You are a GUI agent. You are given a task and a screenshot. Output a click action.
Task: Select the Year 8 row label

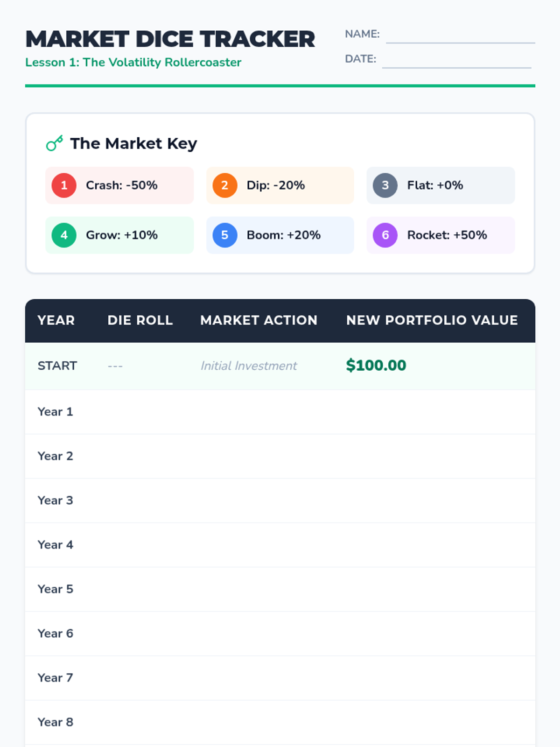[x=56, y=722]
